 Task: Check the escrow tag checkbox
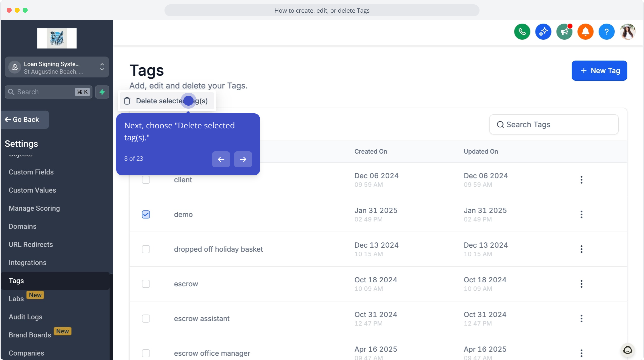[x=146, y=284]
